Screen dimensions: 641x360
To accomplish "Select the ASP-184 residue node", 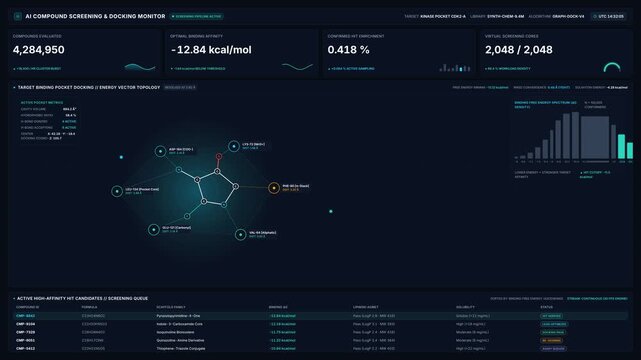I will 160,151.
